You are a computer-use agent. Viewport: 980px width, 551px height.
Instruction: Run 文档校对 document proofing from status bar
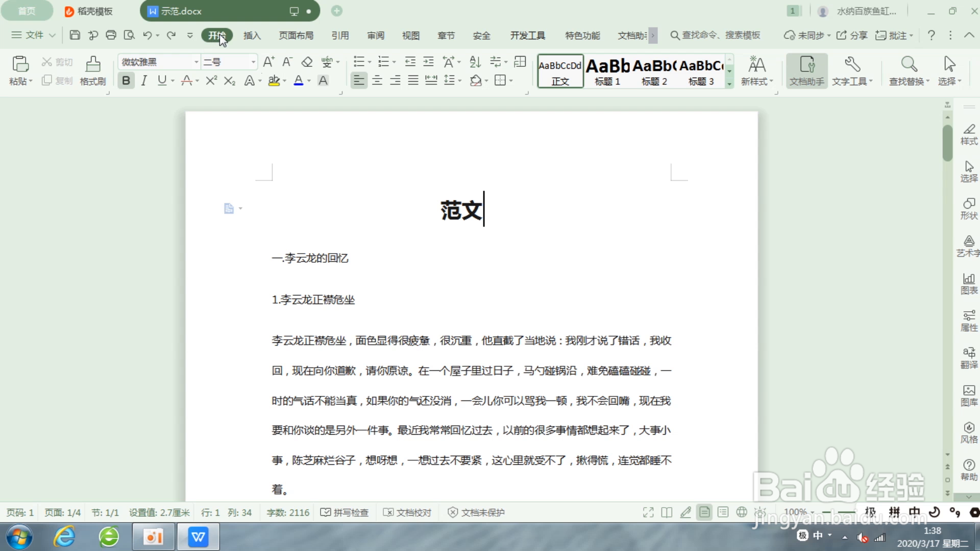click(407, 512)
